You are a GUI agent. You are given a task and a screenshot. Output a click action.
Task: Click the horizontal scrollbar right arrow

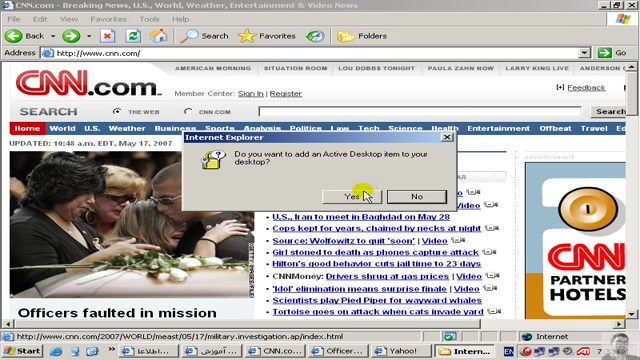pos(620,324)
